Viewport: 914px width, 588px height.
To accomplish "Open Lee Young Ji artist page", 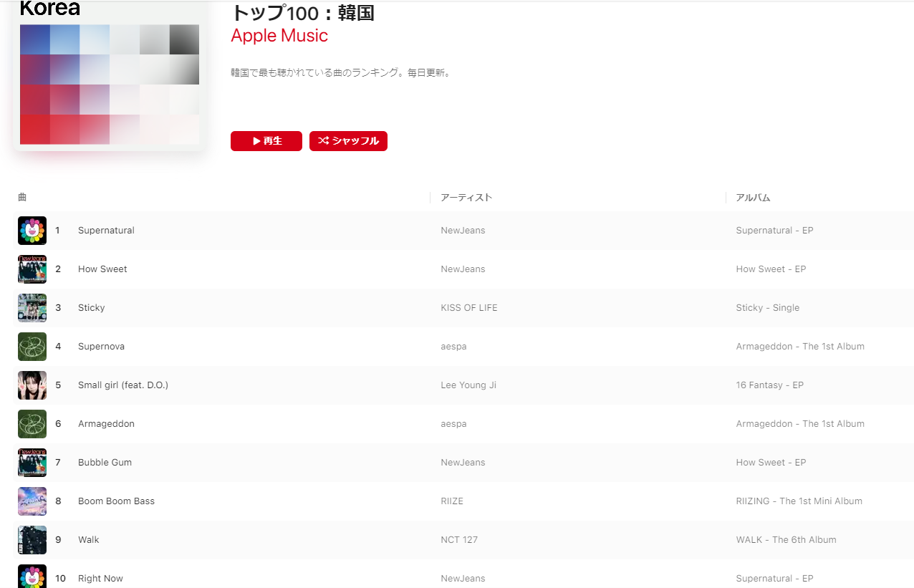I will pos(468,385).
